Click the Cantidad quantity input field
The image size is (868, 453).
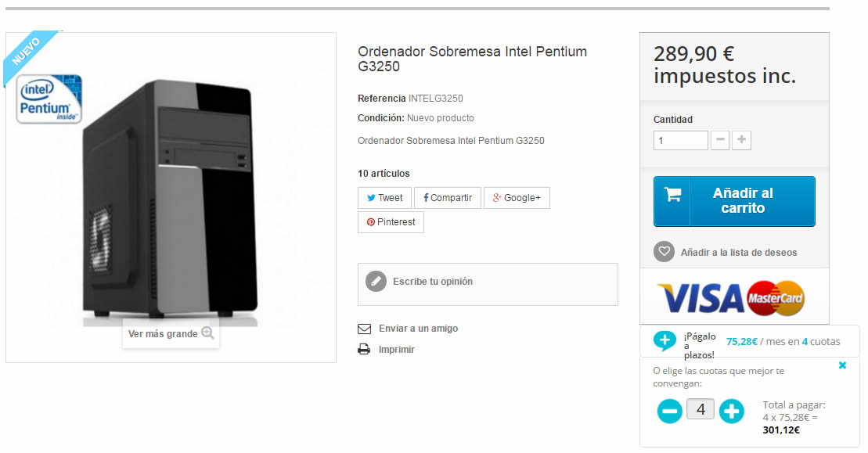[680, 141]
